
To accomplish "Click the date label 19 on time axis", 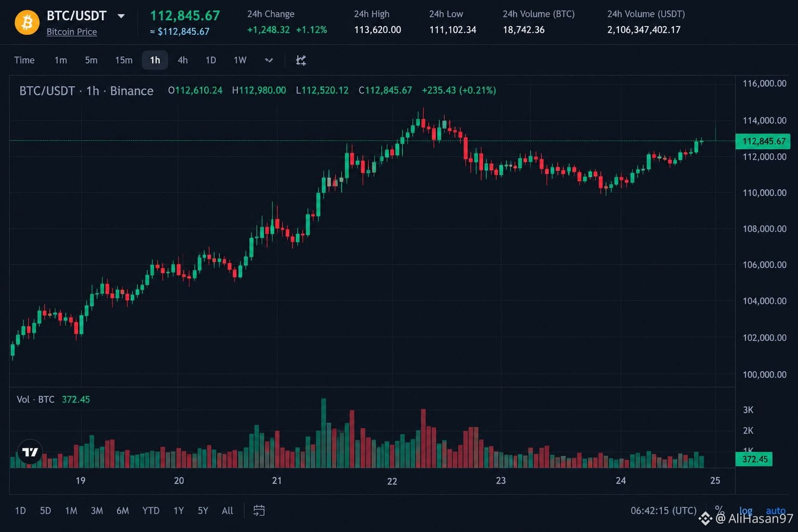I will (x=81, y=481).
